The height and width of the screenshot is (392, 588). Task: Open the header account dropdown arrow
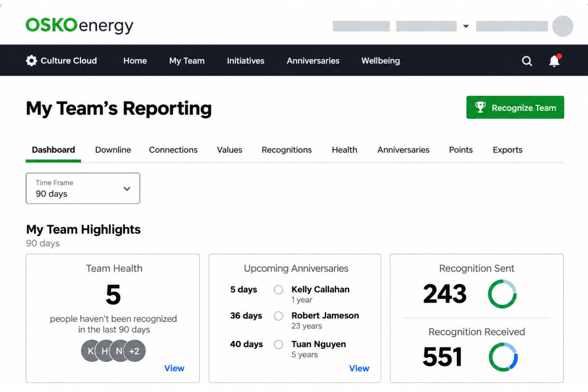click(x=466, y=26)
